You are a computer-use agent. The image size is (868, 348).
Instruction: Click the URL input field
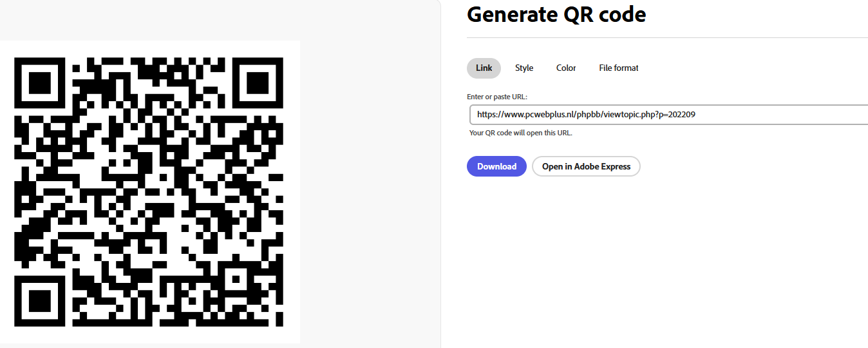click(668, 115)
